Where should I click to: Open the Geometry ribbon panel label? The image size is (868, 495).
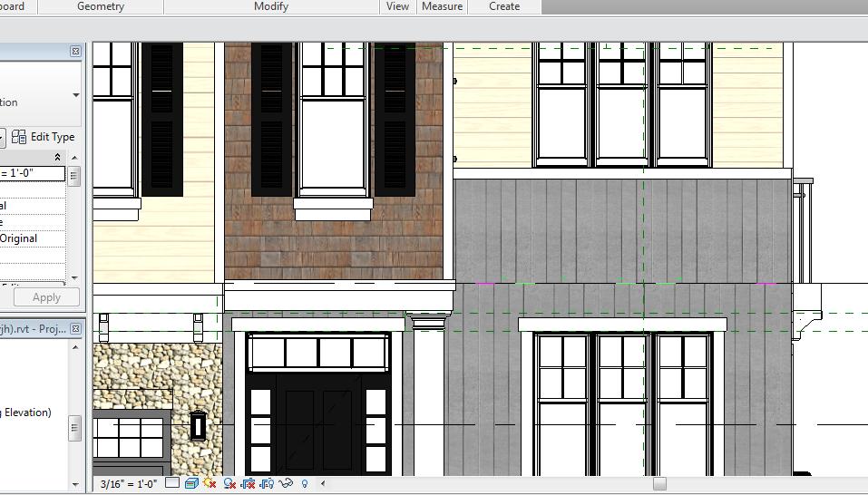click(101, 6)
